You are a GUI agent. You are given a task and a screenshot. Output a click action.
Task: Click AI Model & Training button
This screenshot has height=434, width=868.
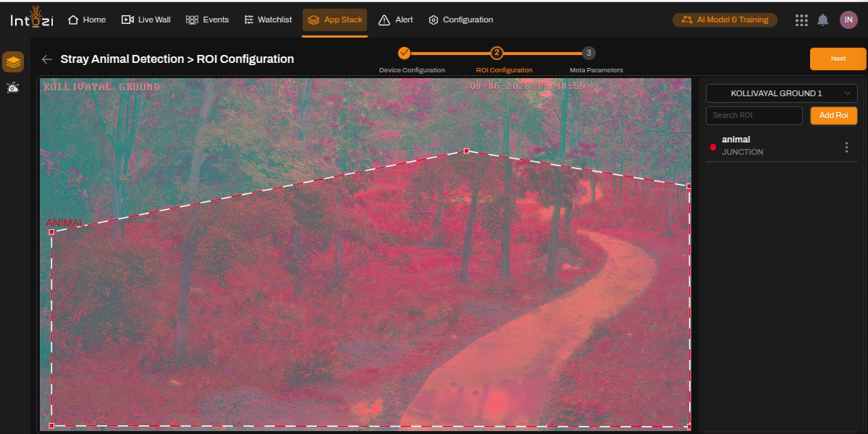(x=725, y=20)
